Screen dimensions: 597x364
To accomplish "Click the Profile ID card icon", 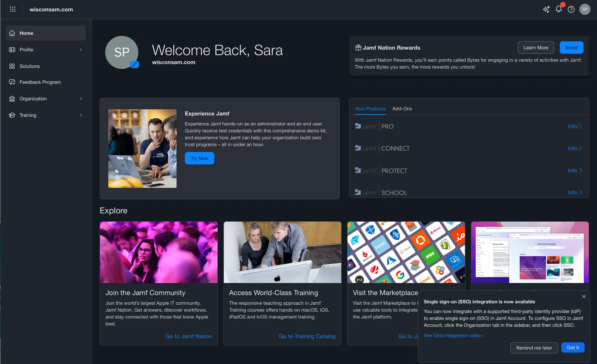I will [x=12, y=50].
